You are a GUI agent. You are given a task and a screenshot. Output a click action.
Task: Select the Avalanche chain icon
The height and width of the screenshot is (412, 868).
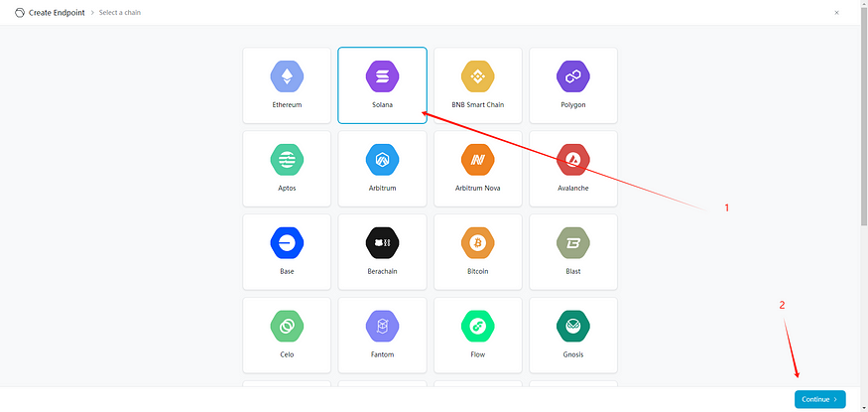click(x=573, y=160)
